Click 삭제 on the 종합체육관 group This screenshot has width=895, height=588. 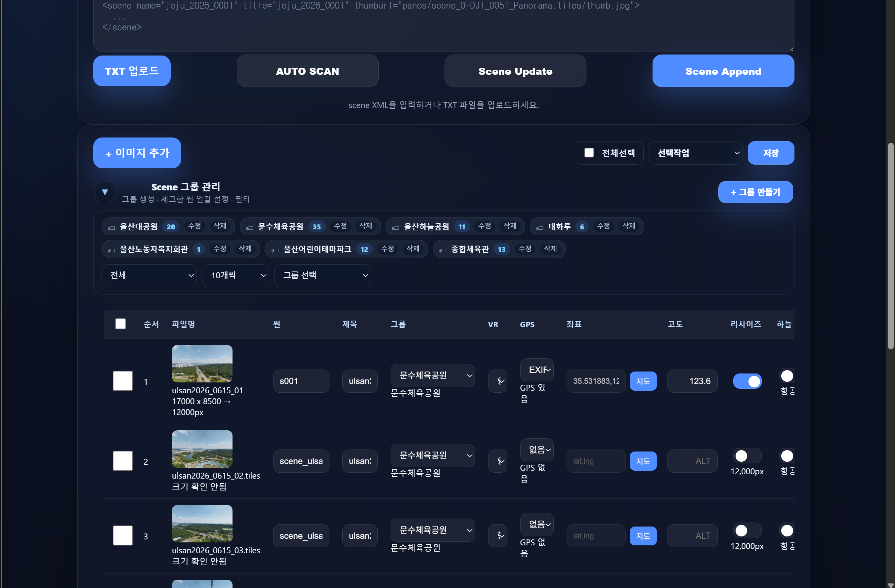551,249
